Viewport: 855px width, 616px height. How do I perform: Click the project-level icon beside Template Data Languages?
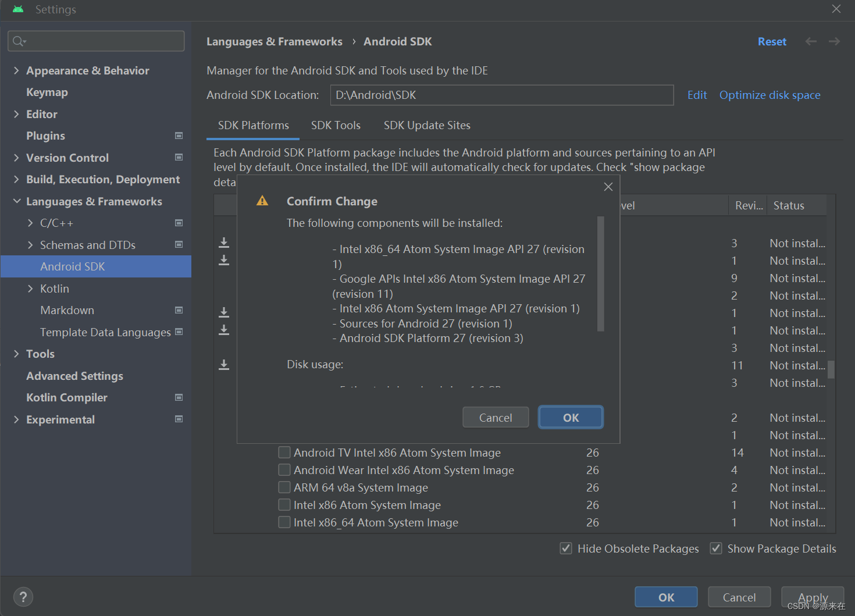tap(179, 332)
